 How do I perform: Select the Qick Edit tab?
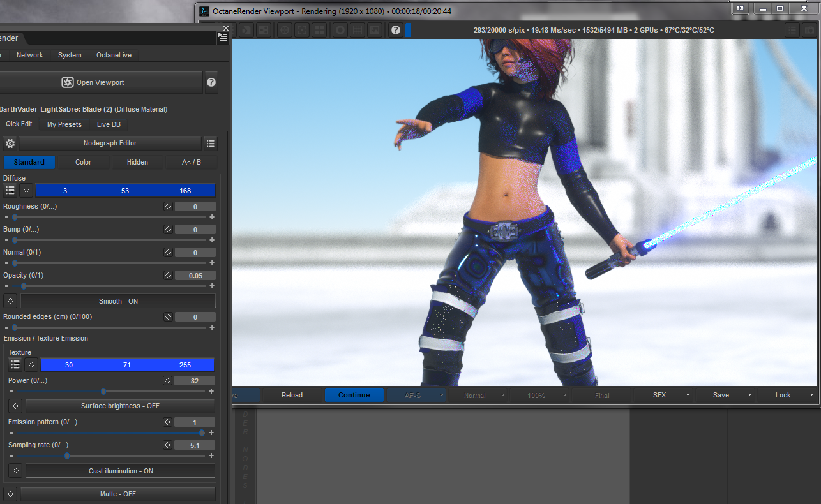19,124
